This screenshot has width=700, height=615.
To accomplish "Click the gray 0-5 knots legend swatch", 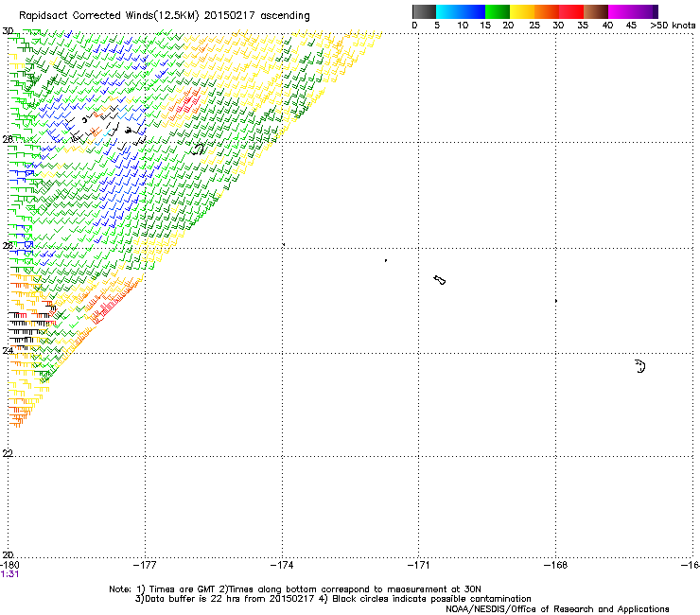I will point(424,11).
